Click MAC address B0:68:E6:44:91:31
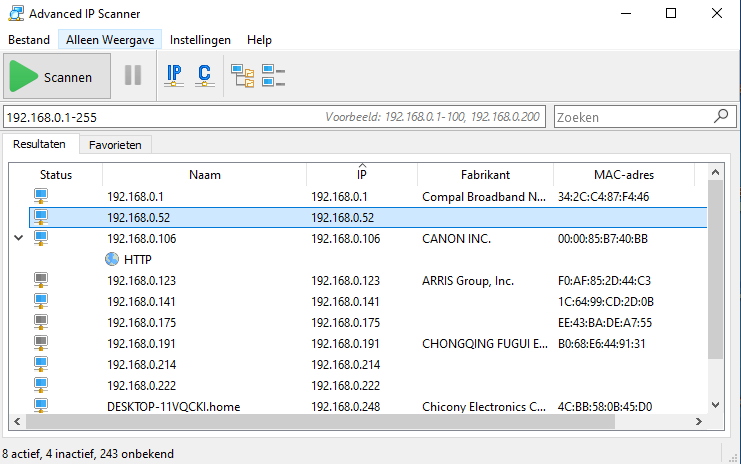 [x=602, y=344]
